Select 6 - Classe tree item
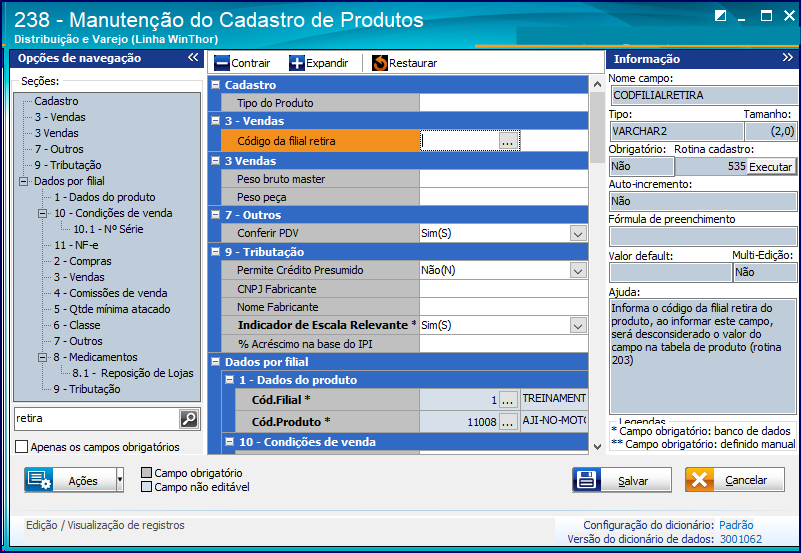The image size is (801, 553). pos(77,325)
